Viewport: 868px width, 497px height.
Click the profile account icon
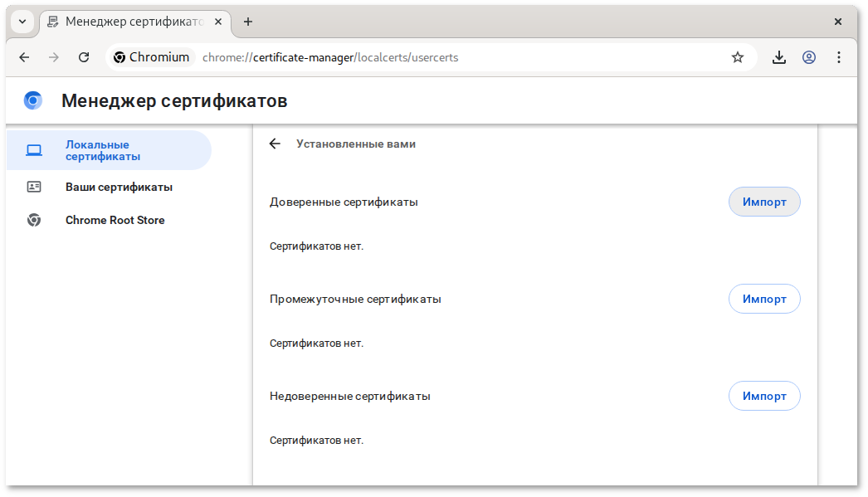808,56
